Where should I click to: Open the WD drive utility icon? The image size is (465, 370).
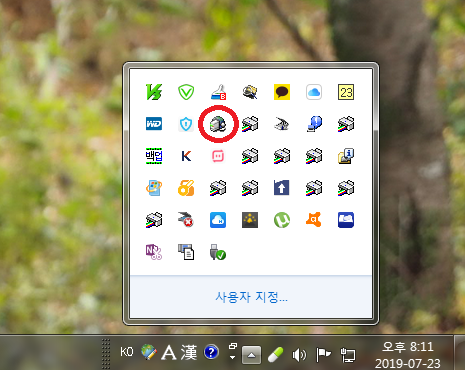tap(154, 124)
